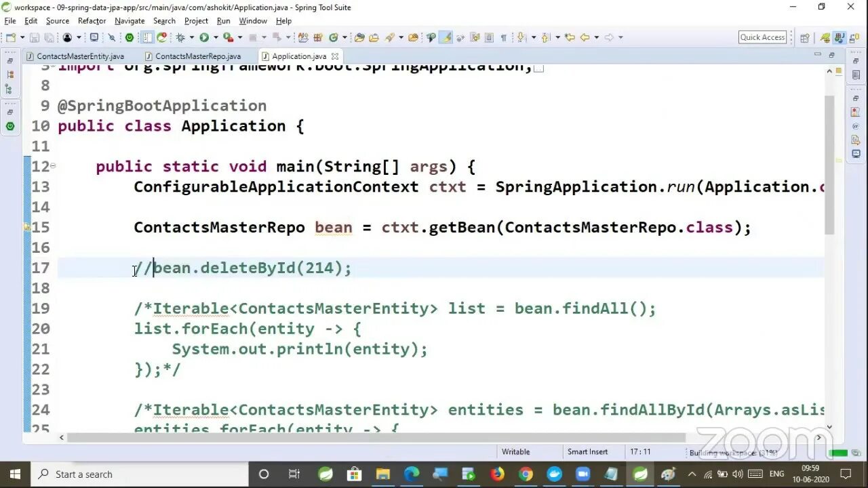Toggle Show Whitespace Characters pilcrow icon
Viewport: 868px width, 488px height.
[504, 37]
